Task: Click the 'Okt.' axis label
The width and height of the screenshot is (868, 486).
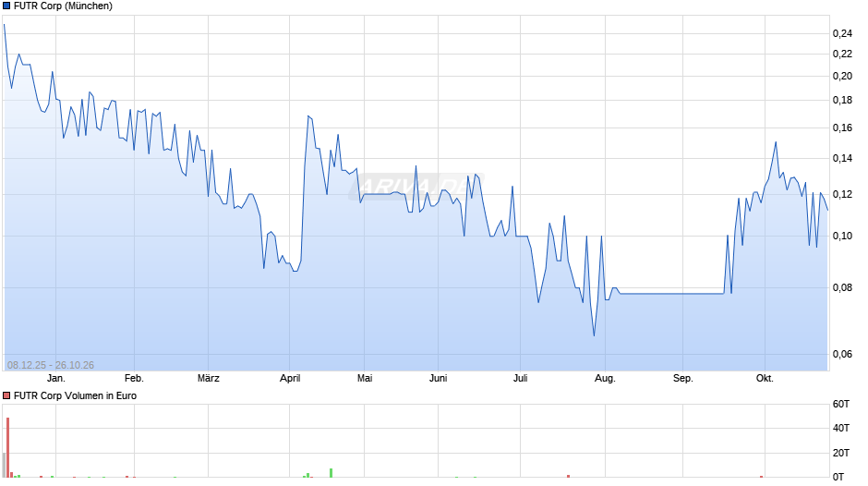Action: (x=765, y=379)
